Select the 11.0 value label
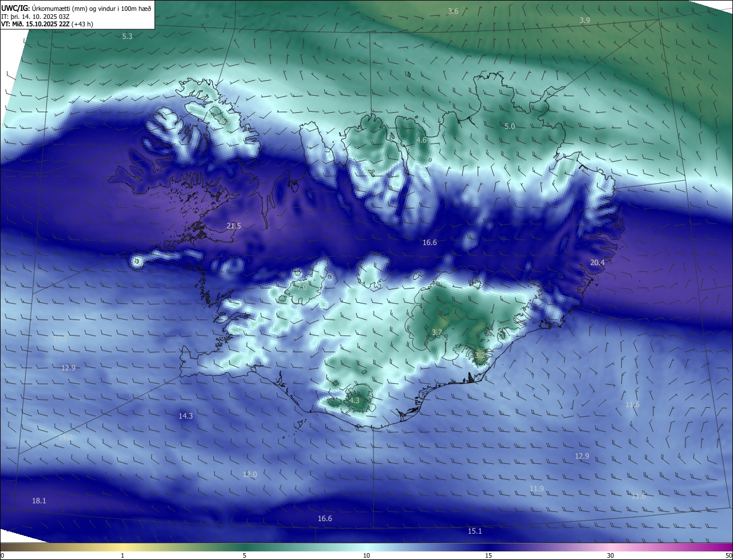This screenshot has height=560, width=733. (65, 438)
